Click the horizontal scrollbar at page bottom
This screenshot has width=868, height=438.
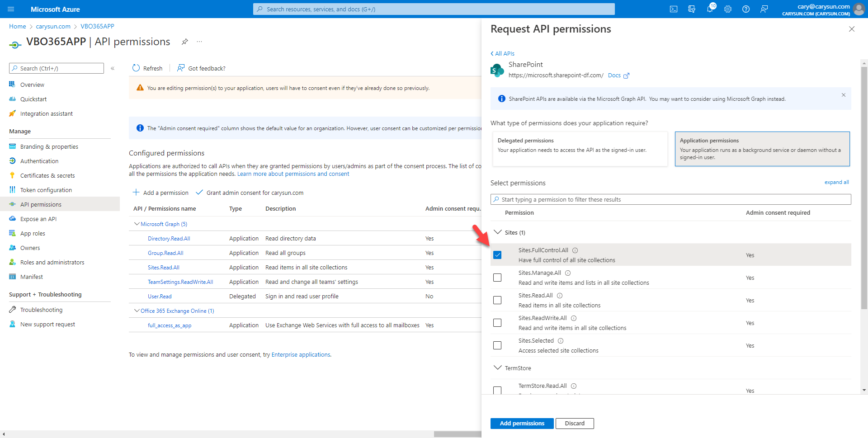(x=458, y=434)
